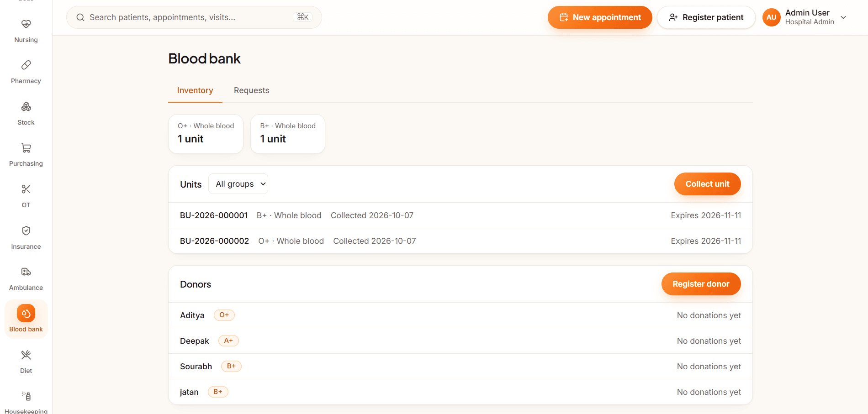Screen dimensions: 868x414
Task: Click unit ID BU-2026-000001
Action: (x=214, y=215)
